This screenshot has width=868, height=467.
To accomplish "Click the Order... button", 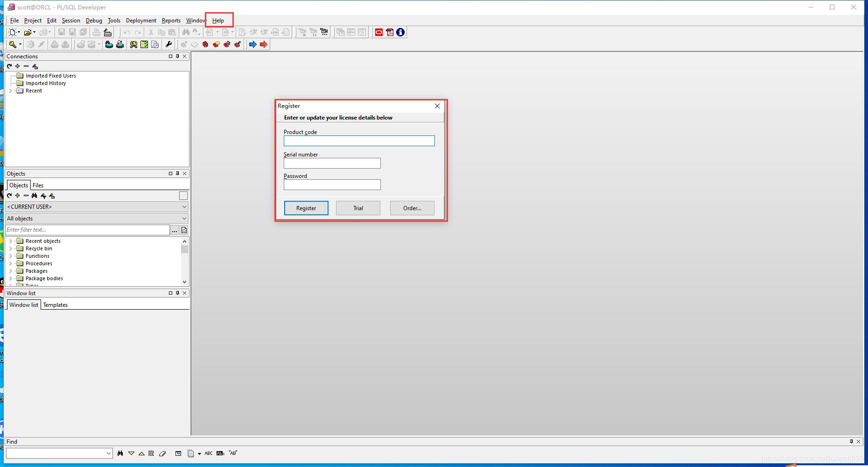I will pos(412,208).
